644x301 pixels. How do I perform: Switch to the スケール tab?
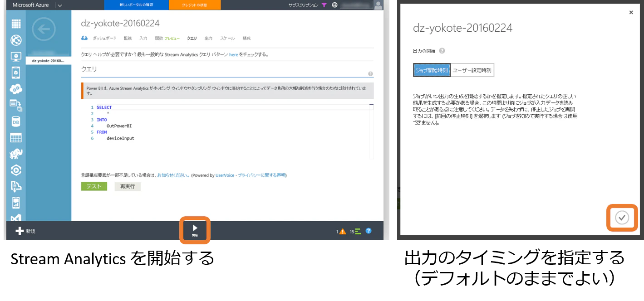coord(227,39)
